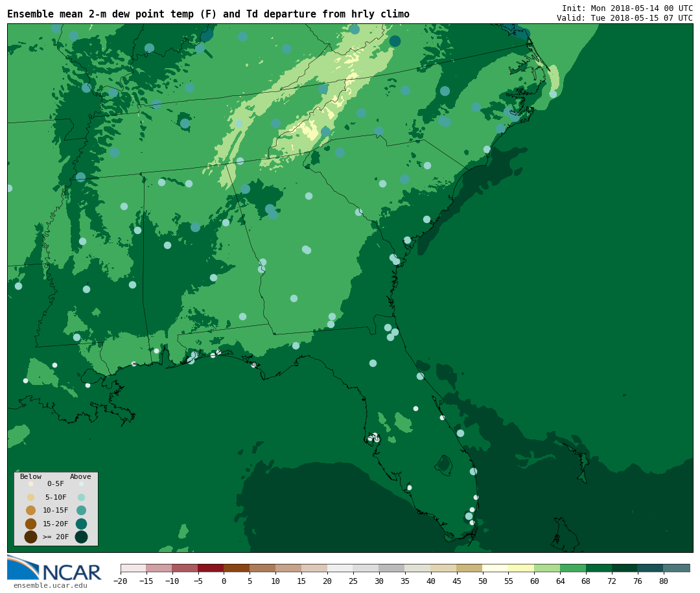Click the Below >= 20F dark brown legend circle
Screen dimensions: 700x593
[x=31, y=537]
